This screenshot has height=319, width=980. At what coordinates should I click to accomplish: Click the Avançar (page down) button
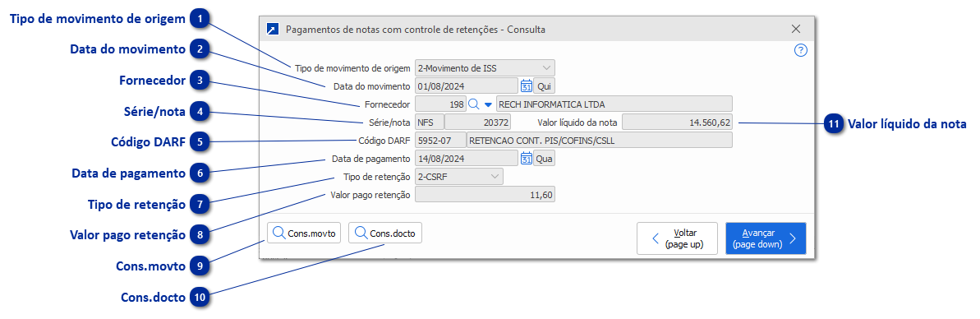pyautogui.click(x=766, y=238)
